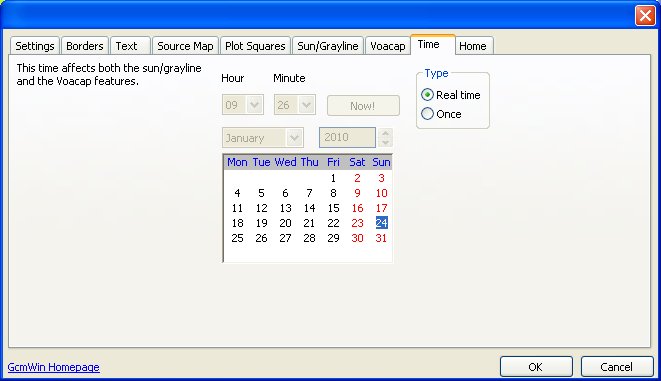661x381 pixels.
Task: Choose calendar date 13
Action: (x=285, y=208)
